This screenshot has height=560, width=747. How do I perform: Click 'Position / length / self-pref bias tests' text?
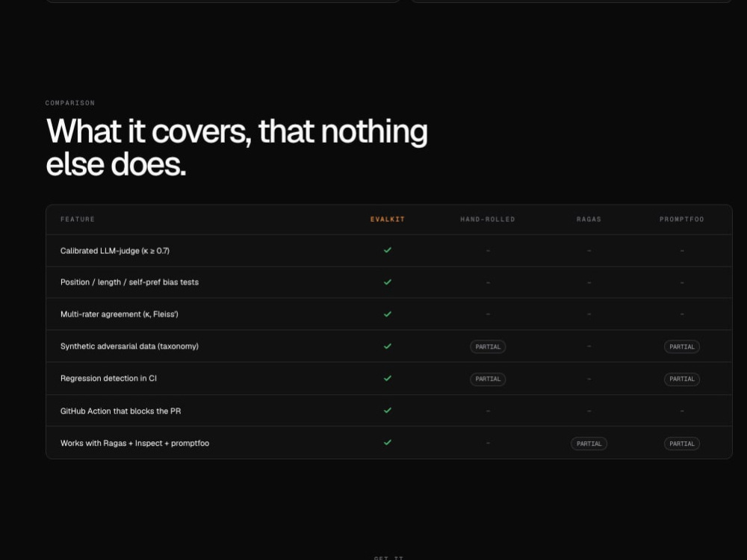tap(129, 282)
